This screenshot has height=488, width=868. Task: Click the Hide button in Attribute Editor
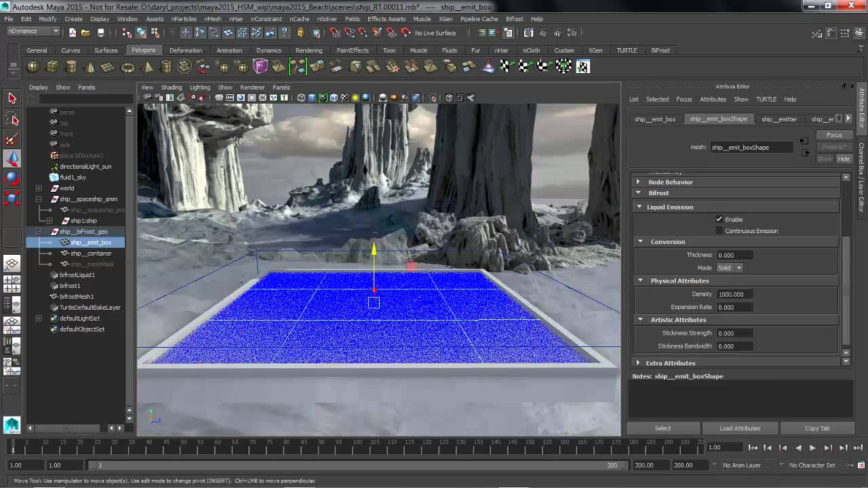[x=844, y=159]
